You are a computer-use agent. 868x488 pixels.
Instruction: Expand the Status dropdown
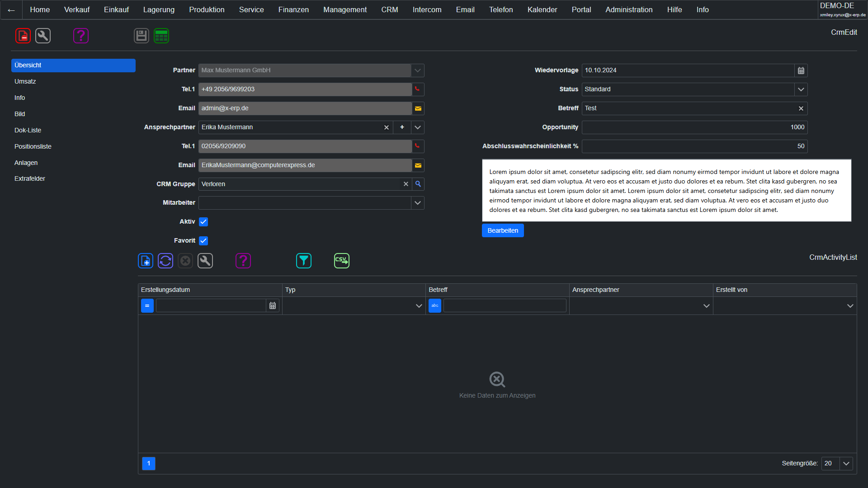pos(801,89)
